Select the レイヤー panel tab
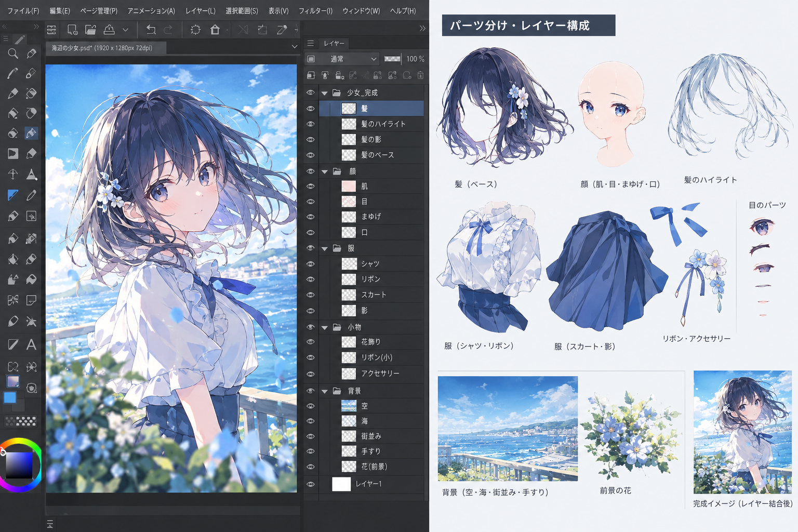This screenshot has height=532, width=798. coord(334,43)
